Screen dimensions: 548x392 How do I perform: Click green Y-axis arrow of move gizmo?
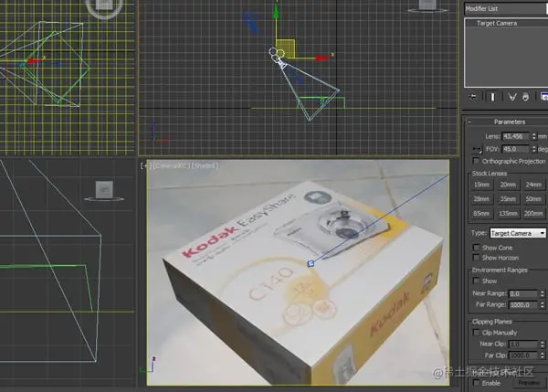coord(276,12)
